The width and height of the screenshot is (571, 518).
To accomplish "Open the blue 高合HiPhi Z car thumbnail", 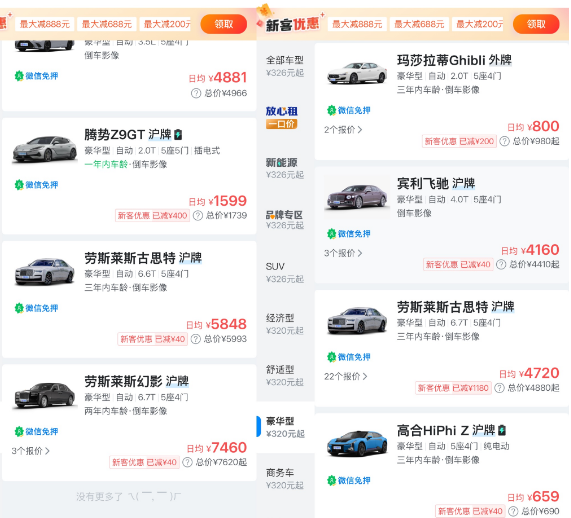I will pos(357,443).
